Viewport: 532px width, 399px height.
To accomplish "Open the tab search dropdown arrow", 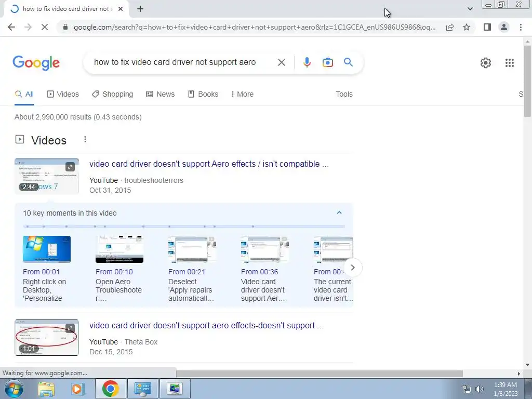I will point(470,9).
